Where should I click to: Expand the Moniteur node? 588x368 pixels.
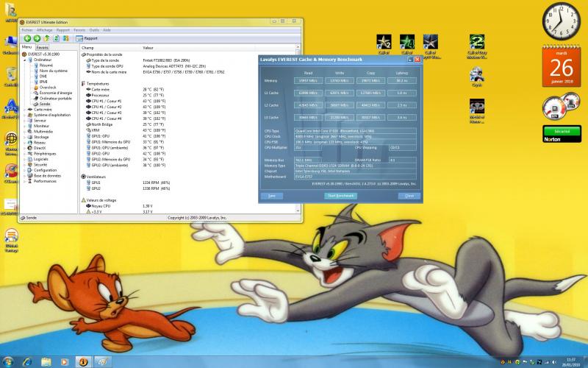pyautogui.click(x=25, y=126)
